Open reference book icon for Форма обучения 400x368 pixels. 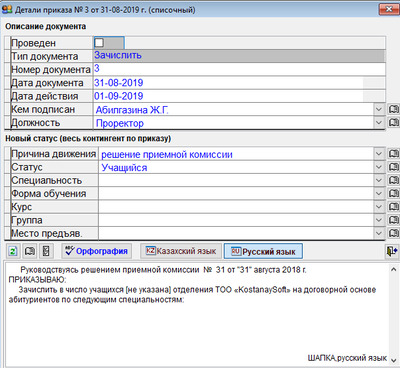point(393,193)
